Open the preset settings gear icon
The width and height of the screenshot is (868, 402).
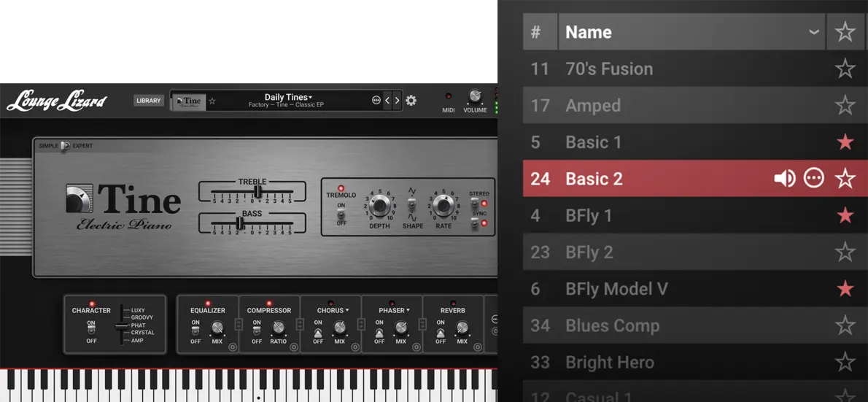click(x=411, y=101)
